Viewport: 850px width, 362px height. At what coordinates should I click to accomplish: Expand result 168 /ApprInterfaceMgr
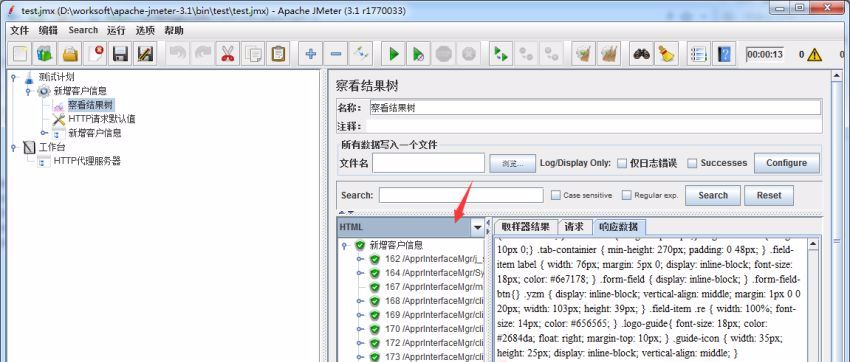click(x=359, y=301)
